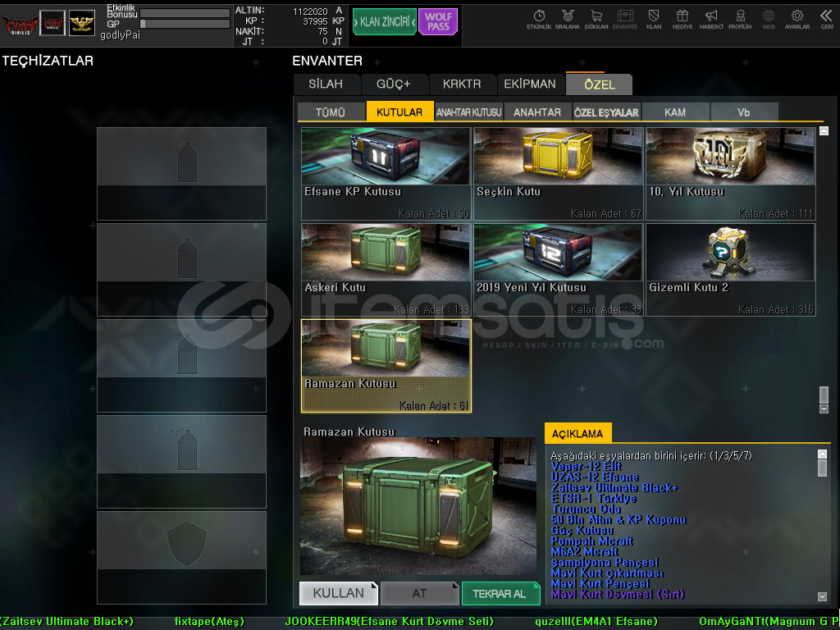Click inventory list scroll-down arrow

point(824,409)
